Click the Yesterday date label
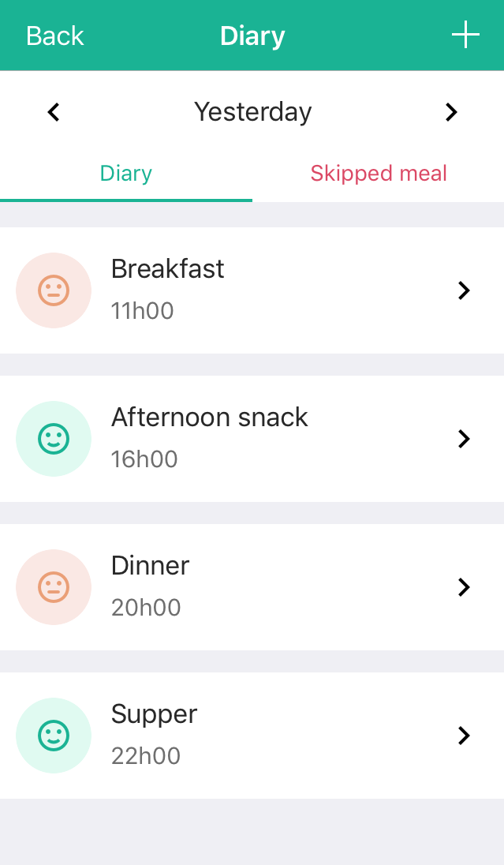Image resolution: width=504 pixels, height=865 pixels. (x=252, y=112)
